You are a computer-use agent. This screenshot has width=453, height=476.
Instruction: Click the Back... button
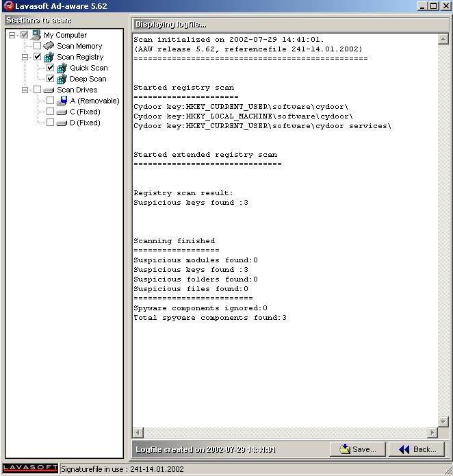[417, 449]
